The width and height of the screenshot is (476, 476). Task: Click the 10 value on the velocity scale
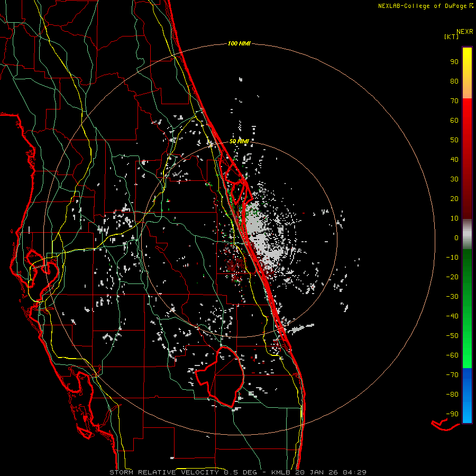click(x=454, y=218)
